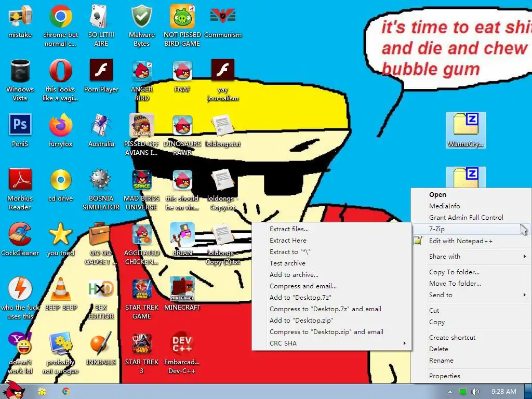Choose 'Add to archive...' option
The height and width of the screenshot is (399, 532).
[x=332, y=275]
